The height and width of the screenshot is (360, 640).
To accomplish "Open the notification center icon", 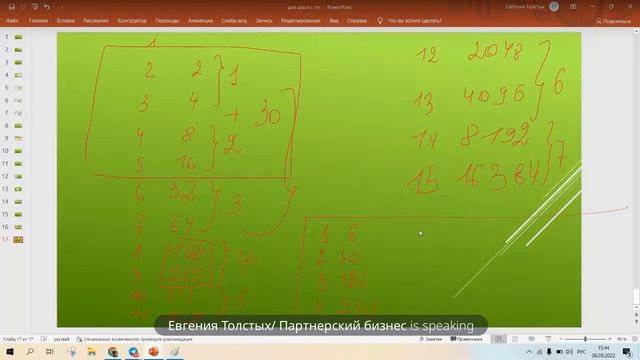I will [627, 352].
